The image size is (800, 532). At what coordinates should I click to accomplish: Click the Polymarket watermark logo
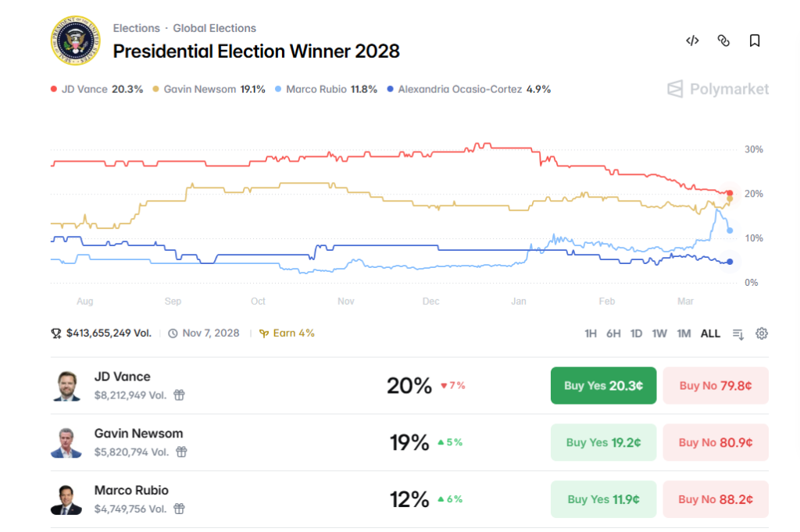pos(719,89)
